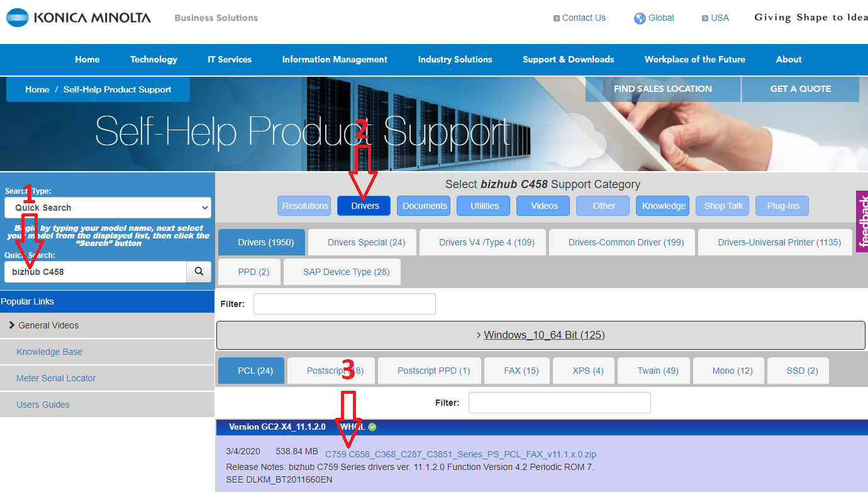The height and width of the screenshot is (492, 868).
Task: Download the C759 C658 series driver zip
Action: pos(460,454)
